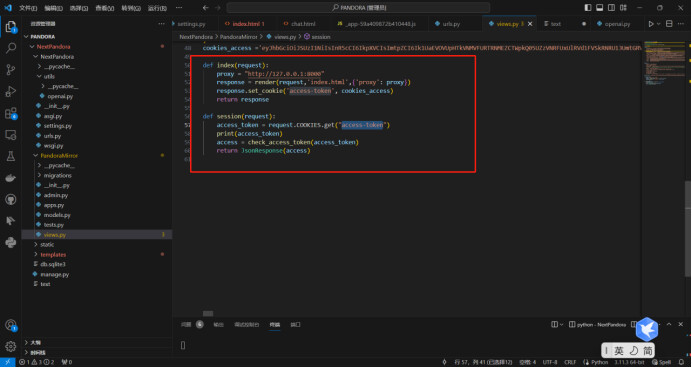692x368 pixels.
Task: Customize layout icon in title bar
Action: [623, 8]
